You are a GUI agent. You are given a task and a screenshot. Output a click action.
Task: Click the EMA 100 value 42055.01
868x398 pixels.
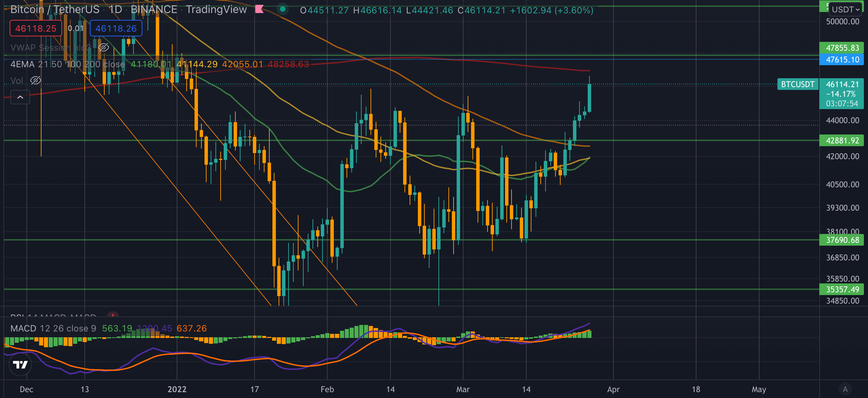(243, 64)
